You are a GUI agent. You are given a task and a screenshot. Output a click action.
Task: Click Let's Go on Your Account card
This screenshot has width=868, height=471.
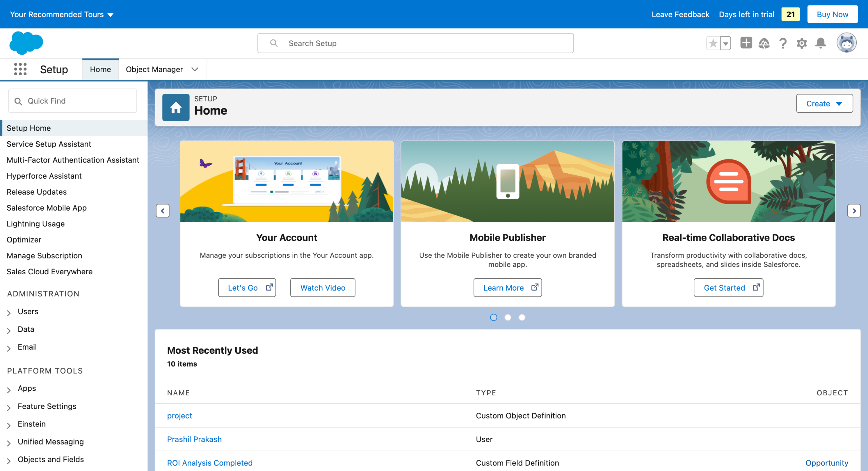247,288
